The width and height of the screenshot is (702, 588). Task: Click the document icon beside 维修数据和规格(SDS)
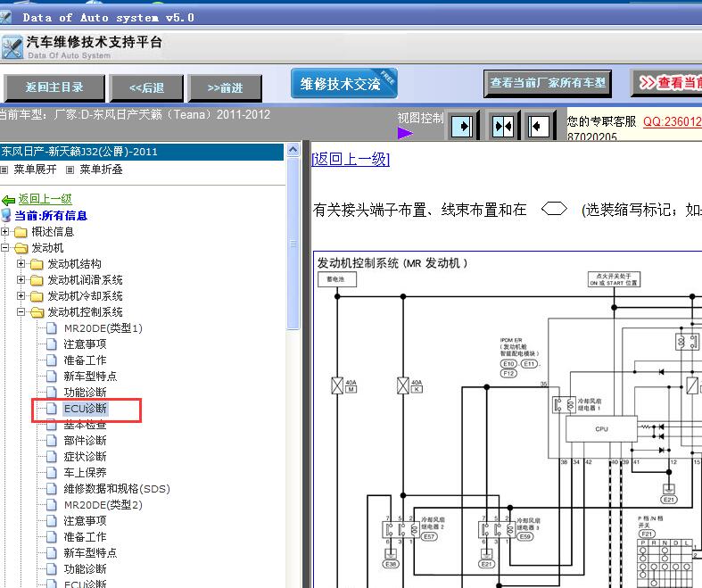pos(52,489)
